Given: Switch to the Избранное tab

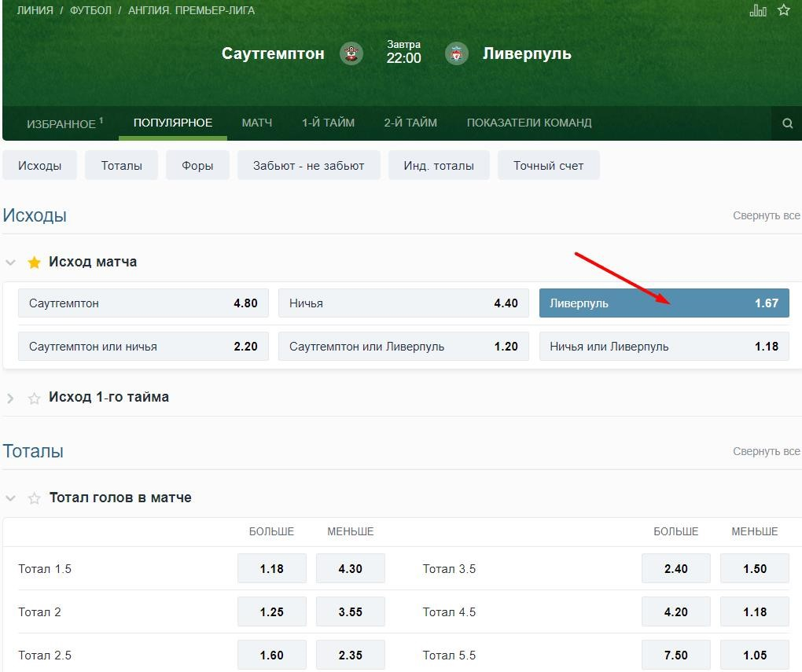Looking at the screenshot, I should [65, 123].
